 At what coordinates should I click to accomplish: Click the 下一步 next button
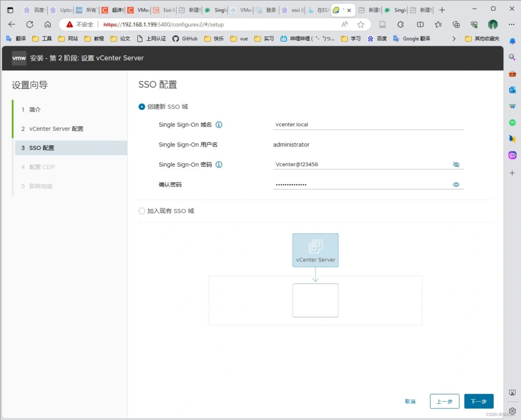[478, 401]
